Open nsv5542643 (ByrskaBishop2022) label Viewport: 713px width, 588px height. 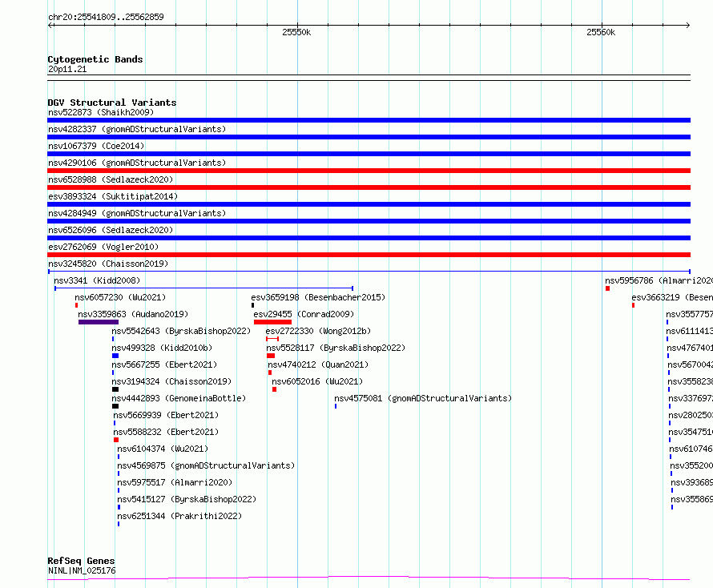pos(181,331)
